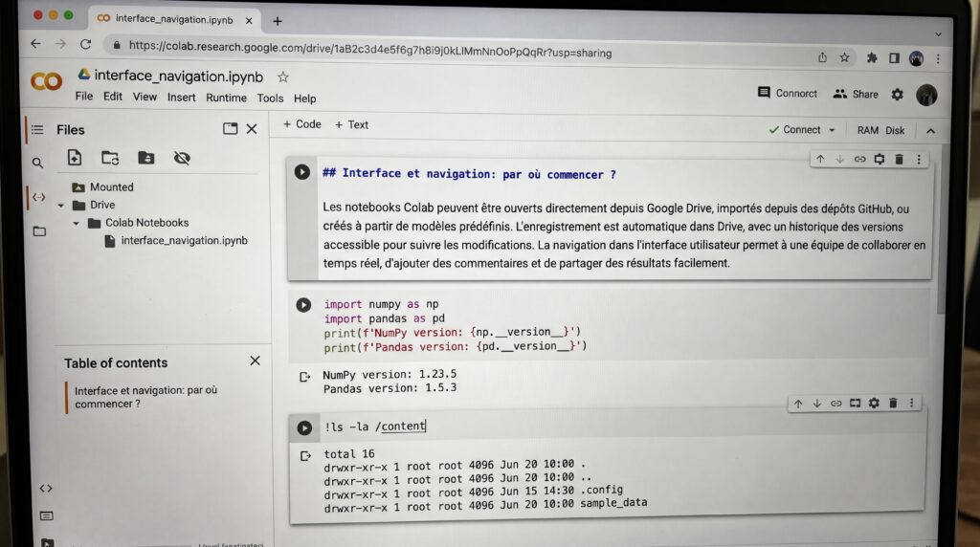Screen dimensions: 980x547
Task: Click the Connect runtime button
Action: tap(795, 130)
